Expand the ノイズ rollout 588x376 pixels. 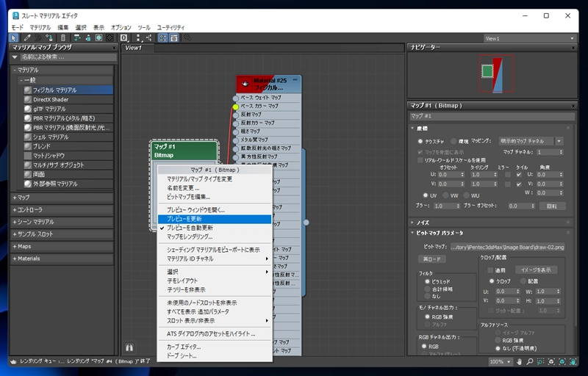coord(412,223)
